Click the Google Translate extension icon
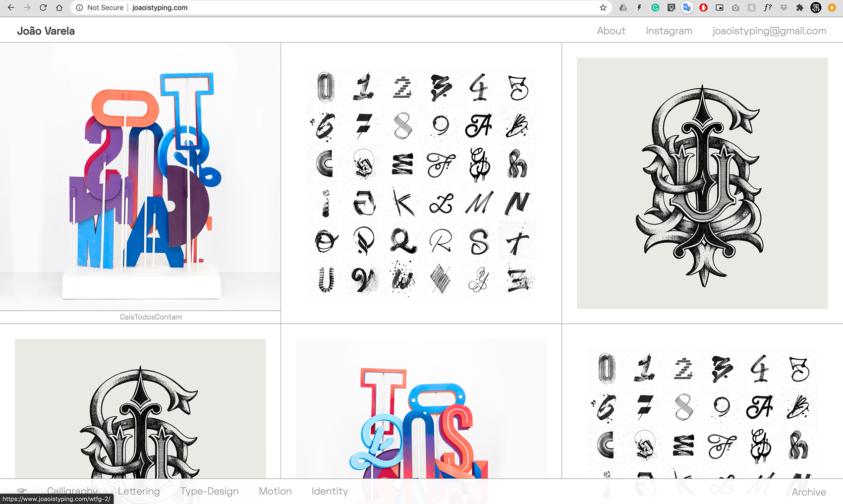Image resolution: width=843 pixels, height=504 pixels. coord(687,7)
